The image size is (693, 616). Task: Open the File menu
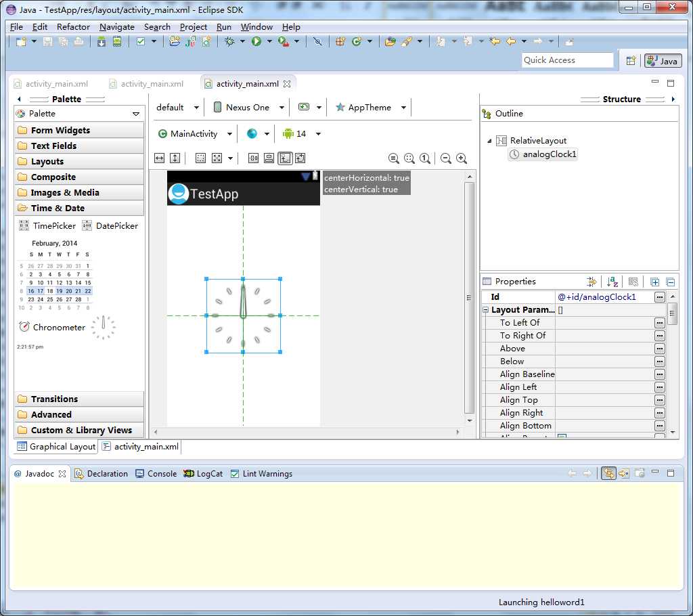16,27
